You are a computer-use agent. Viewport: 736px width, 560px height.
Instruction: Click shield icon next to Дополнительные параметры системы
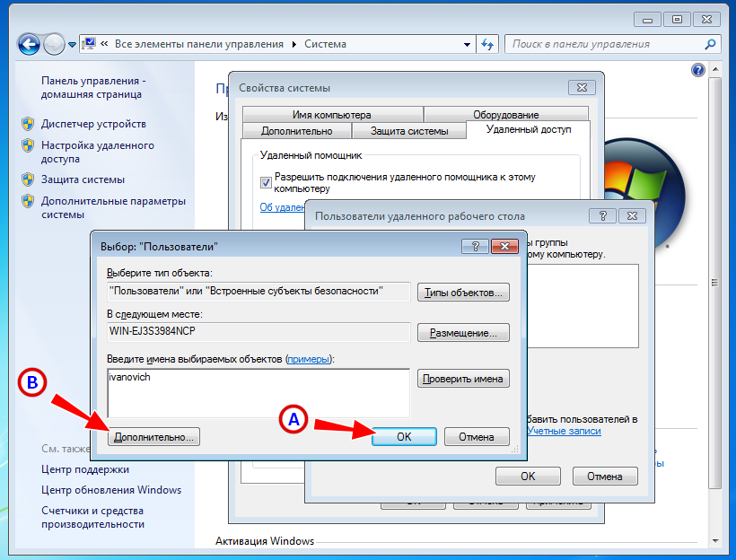point(28,201)
